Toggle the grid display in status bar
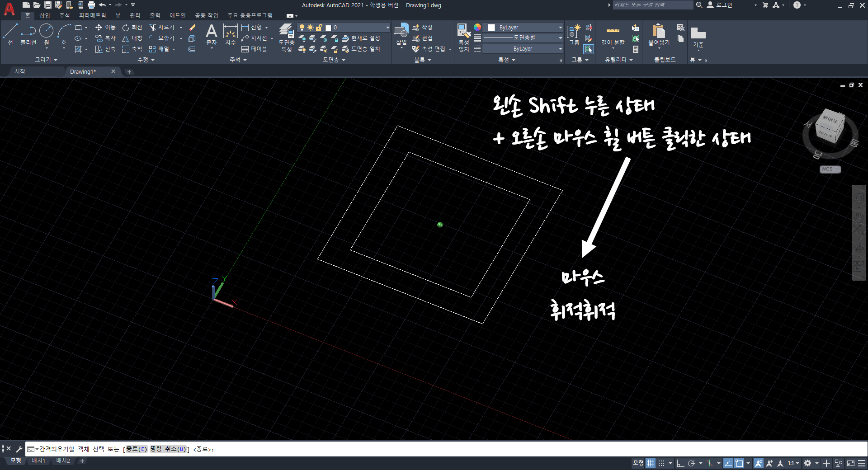 [x=650, y=463]
